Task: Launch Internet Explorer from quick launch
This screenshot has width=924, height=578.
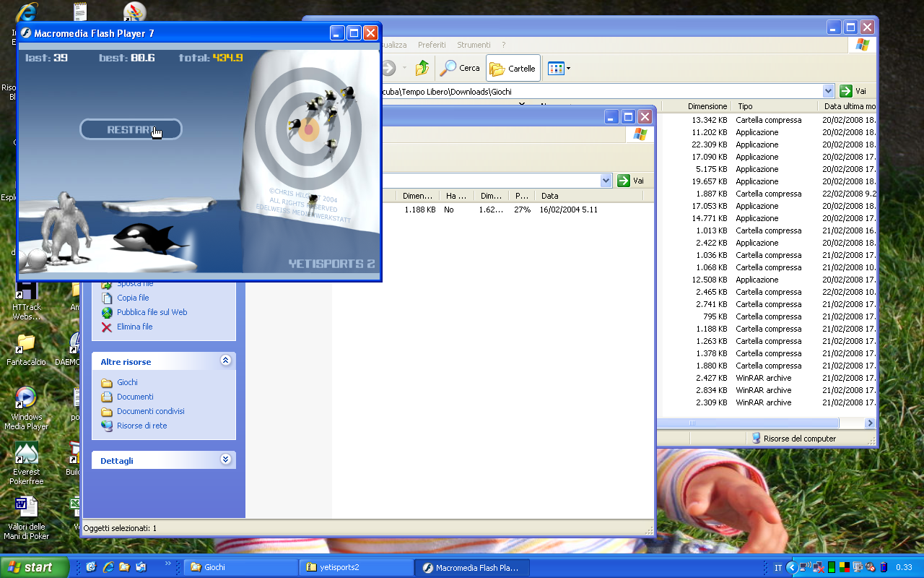Action: (108, 567)
